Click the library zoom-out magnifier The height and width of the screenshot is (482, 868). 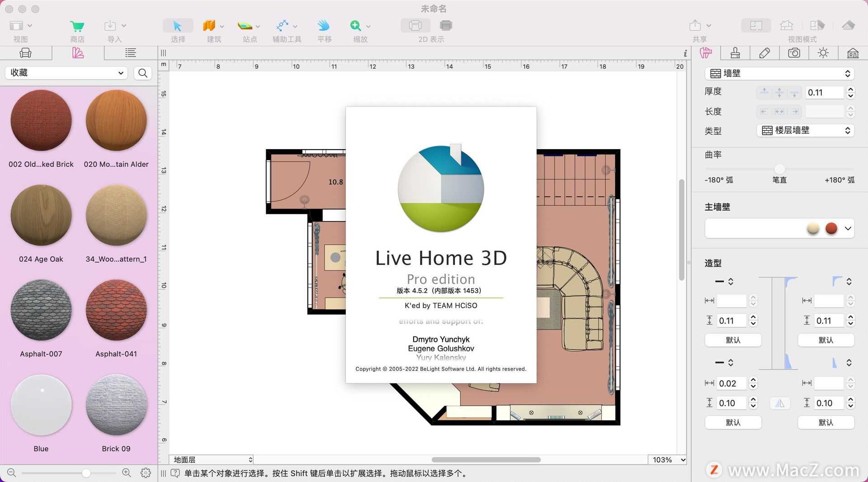pyautogui.click(x=12, y=473)
